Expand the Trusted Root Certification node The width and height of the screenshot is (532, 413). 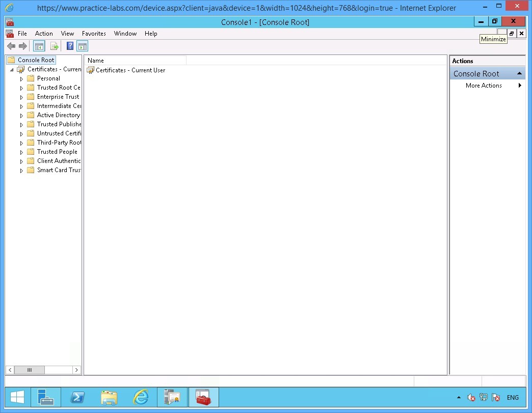coord(21,88)
